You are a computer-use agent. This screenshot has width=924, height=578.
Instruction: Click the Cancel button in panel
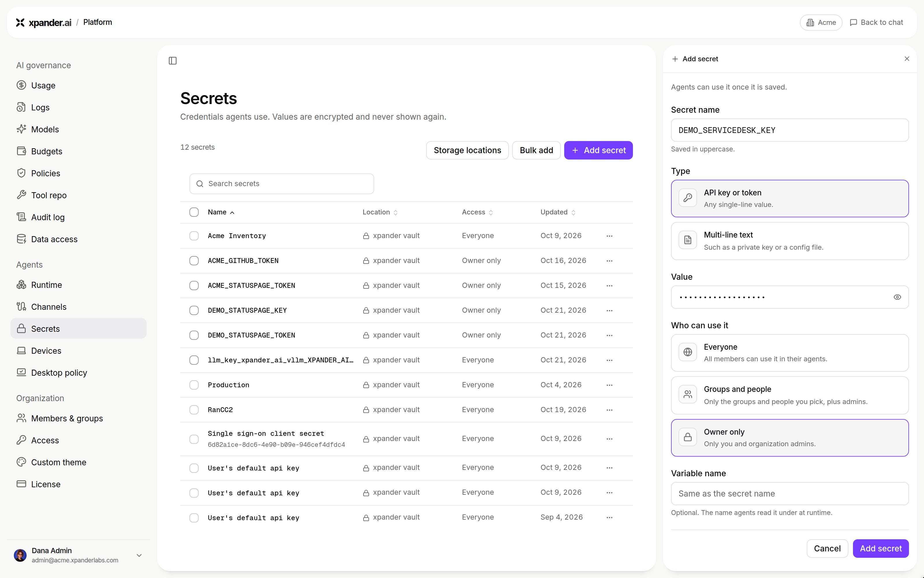(827, 549)
